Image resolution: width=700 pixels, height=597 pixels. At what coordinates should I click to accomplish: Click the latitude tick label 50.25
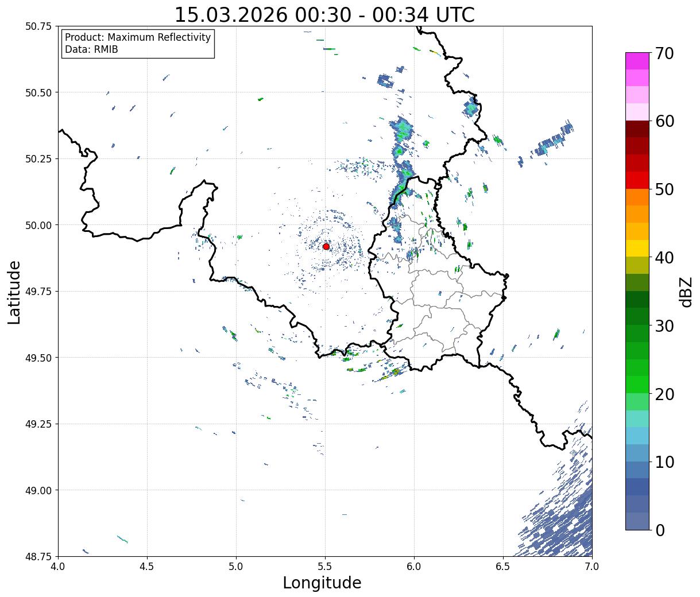tap(38, 159)
